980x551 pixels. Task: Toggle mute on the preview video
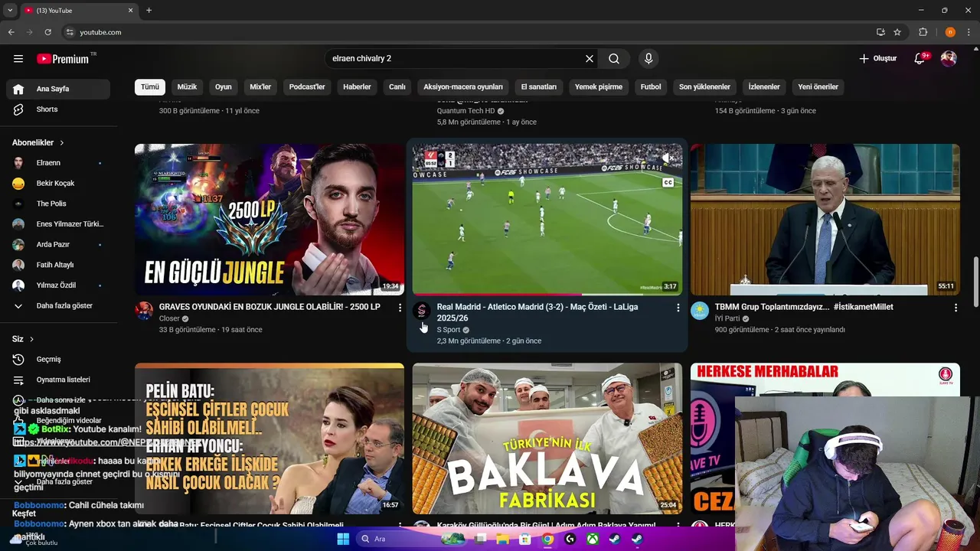[668, 158]
